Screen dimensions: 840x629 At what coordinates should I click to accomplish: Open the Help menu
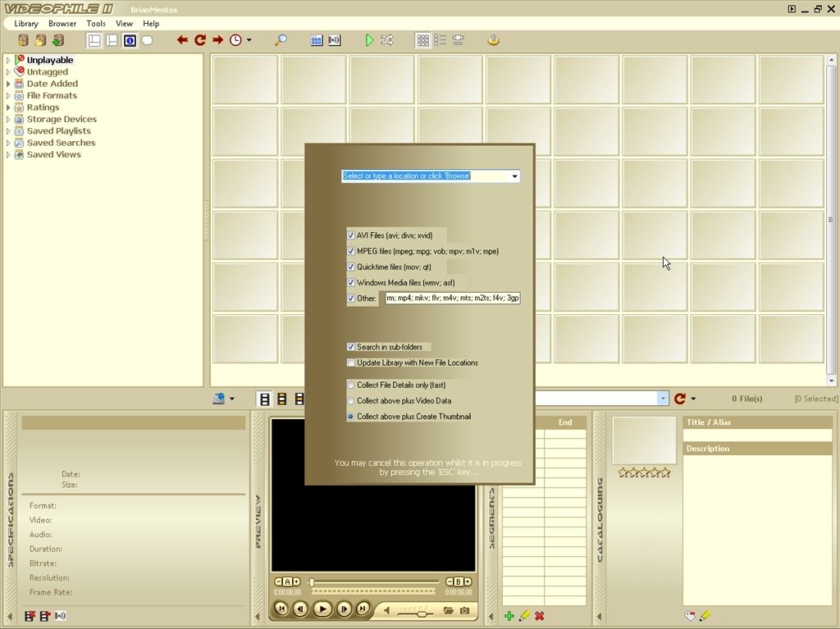coord(151,24)
